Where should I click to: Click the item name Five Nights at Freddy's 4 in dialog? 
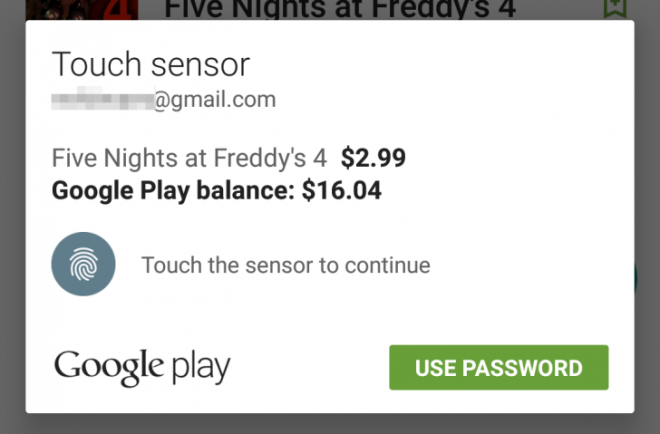pos(189,158)
